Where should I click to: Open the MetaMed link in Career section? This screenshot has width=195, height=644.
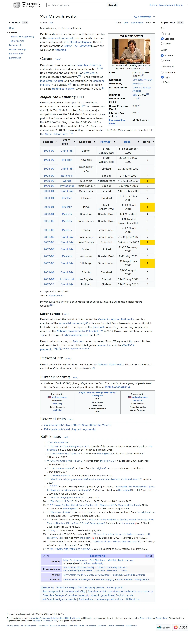(89, 73)
